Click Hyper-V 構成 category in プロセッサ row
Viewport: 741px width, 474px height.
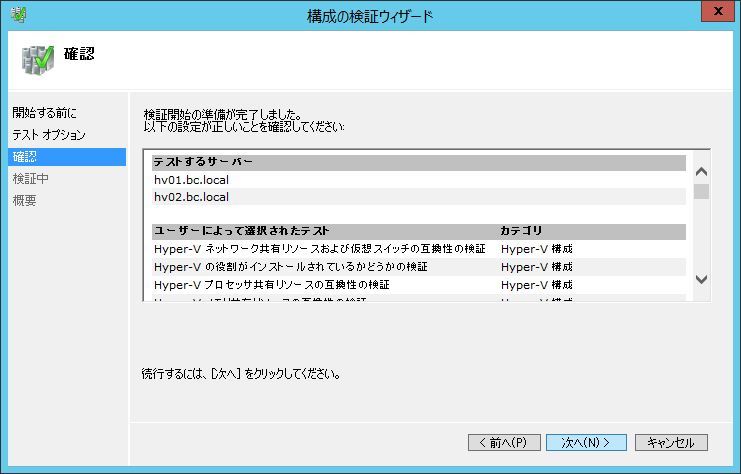tap(537, 285)
